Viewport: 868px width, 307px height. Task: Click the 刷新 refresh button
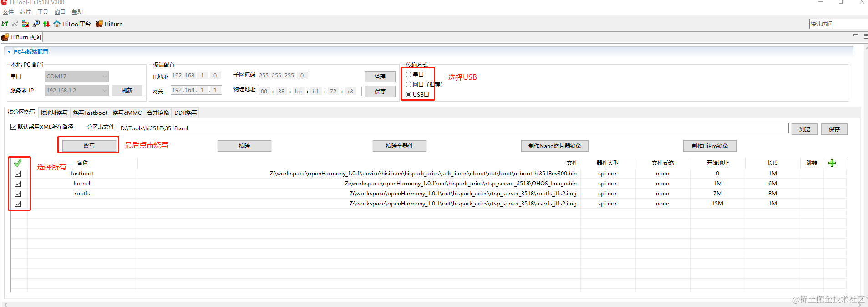point(127,90)
